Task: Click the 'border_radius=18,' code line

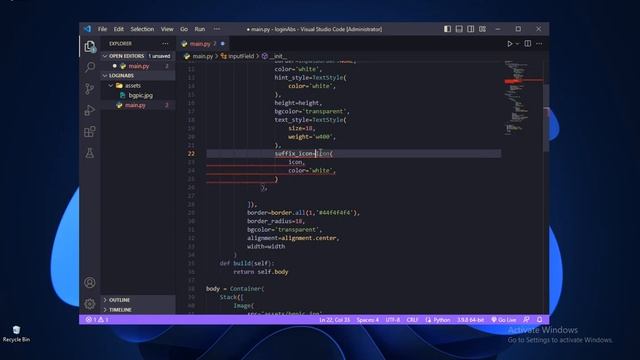Action: (276, 221)
